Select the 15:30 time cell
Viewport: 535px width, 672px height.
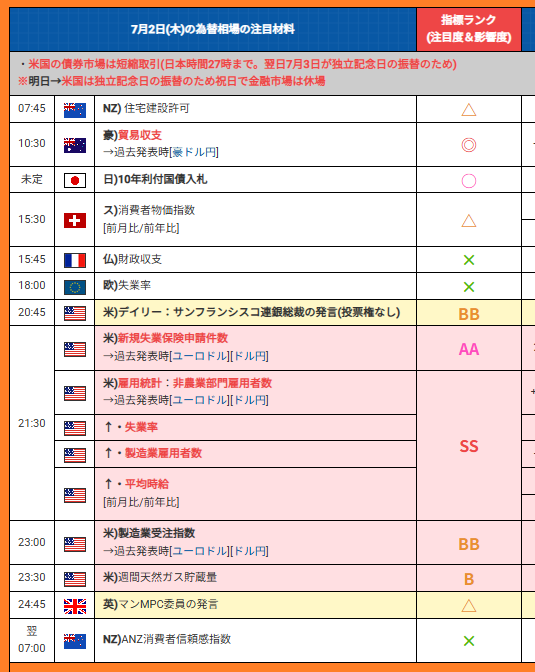[32, 219]
